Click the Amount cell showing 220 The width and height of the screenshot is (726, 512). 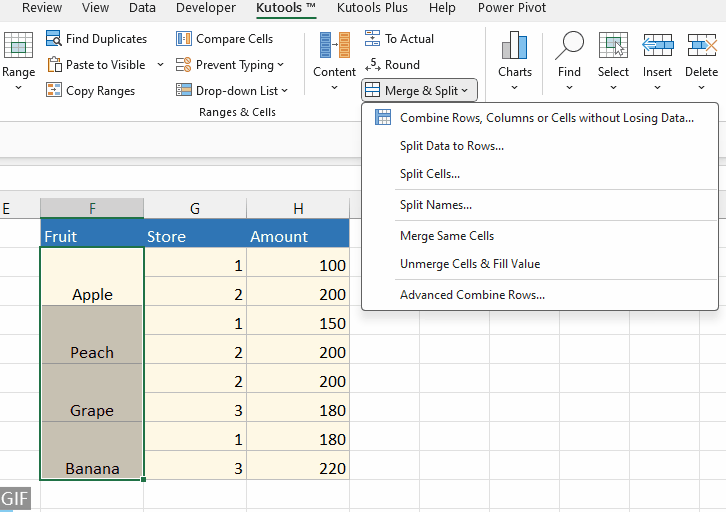point(298,465)
